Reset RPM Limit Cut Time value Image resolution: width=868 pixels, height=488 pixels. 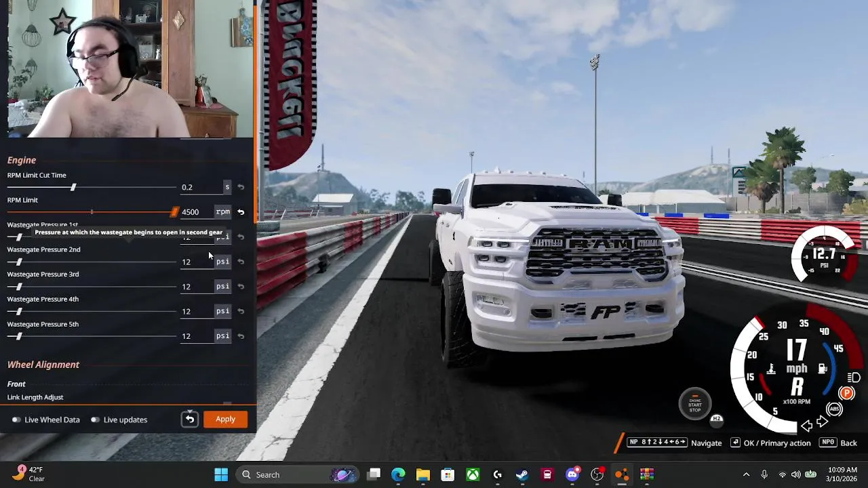tap(241, 187)
